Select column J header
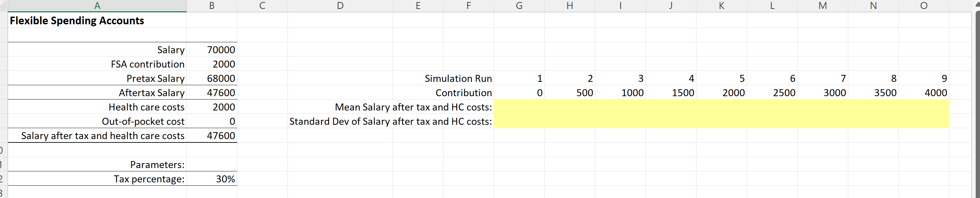The width and height of the screenshot is (980, 198). click(x=671, y=6)
